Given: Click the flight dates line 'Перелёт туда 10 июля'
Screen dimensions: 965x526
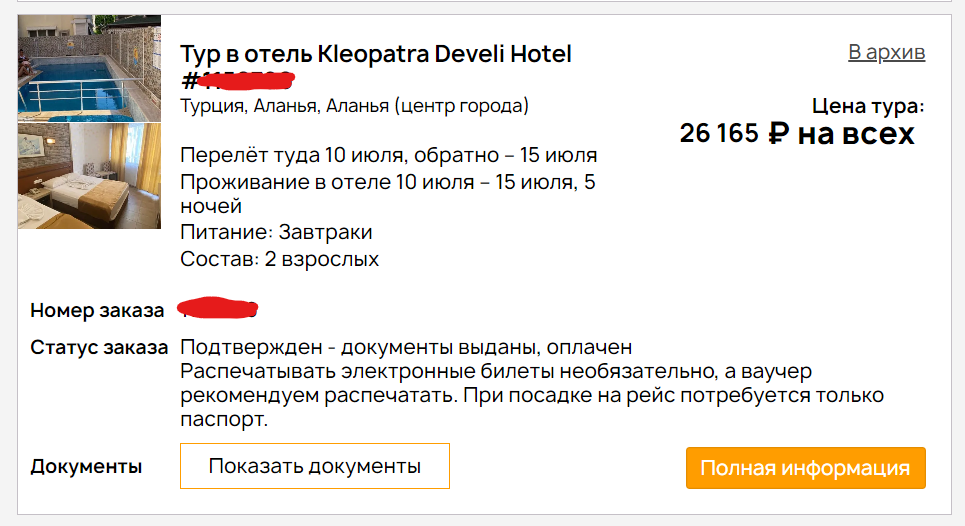Looking at the screenshot, I should coord(388,155).
